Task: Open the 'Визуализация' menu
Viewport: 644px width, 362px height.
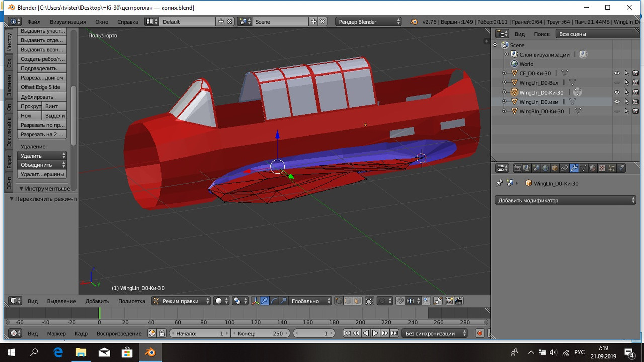Action: tap(67, 22)
